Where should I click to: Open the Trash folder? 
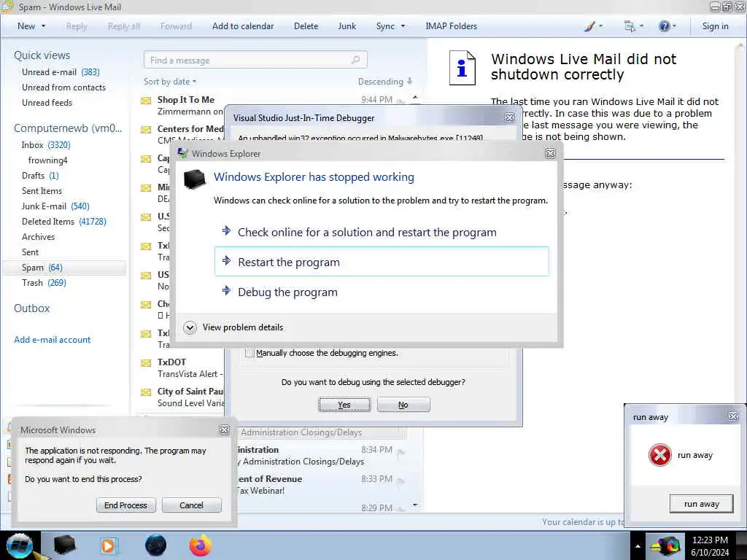[x=44, y=283]
